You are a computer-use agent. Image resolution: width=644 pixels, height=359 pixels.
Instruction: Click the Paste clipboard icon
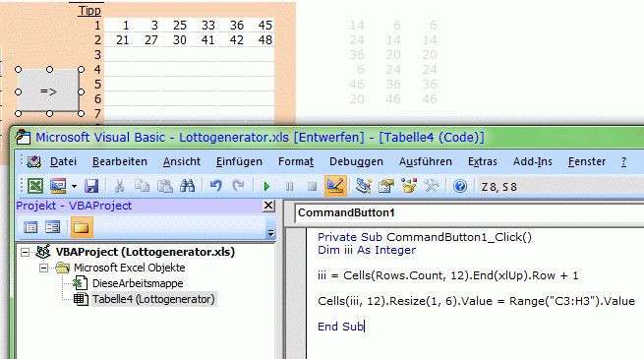tap(165, 187)
